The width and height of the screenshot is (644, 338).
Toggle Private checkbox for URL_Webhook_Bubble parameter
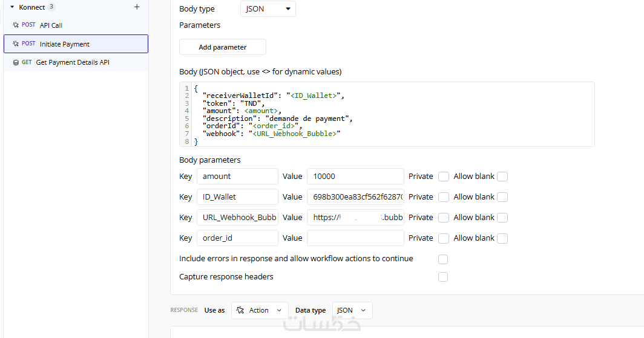(x=444, y=218)
